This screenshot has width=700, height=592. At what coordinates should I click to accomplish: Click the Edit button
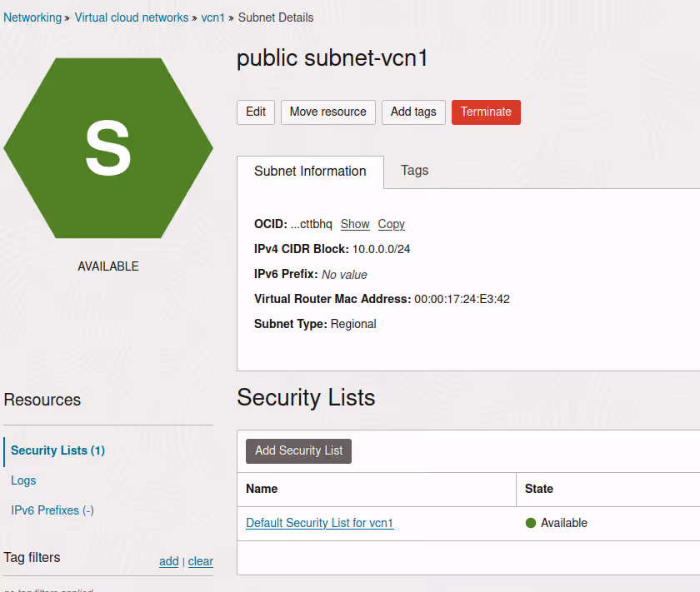coord(256,112)
